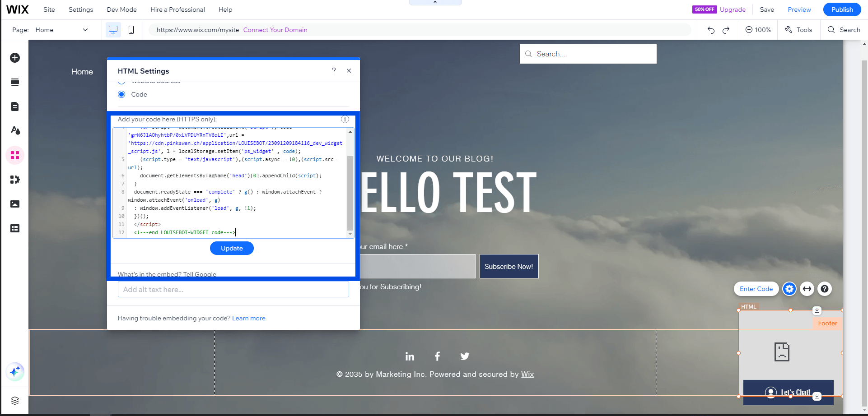Collapse the top bar chevron
The height and width of the screenshot is (416, 868).
[x=435, y=2]
